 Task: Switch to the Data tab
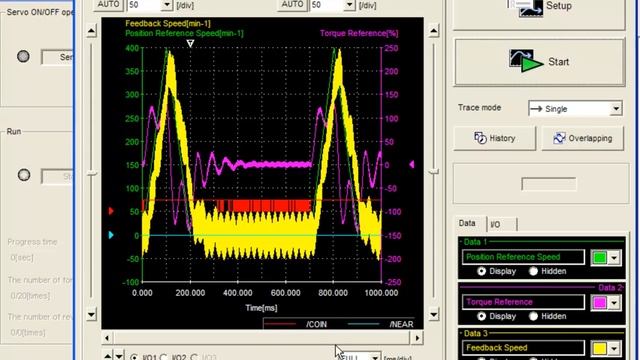tap(467, 223)
